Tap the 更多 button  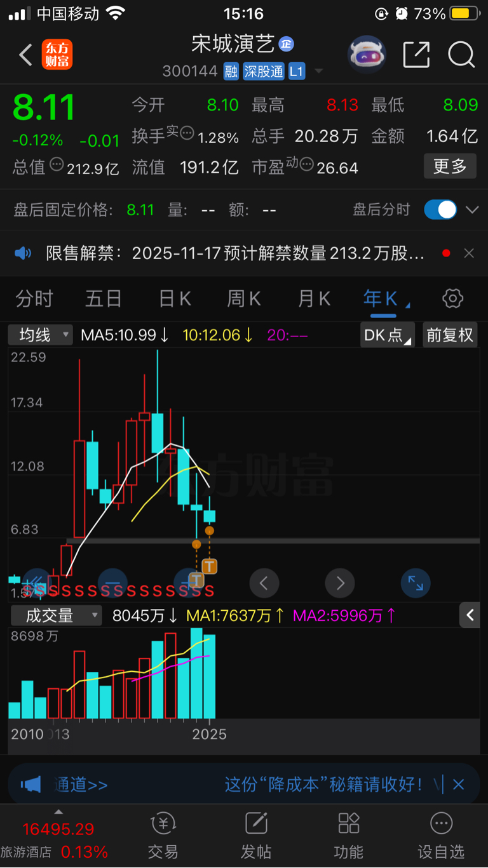pyautogui.click(x=450, y=166)
